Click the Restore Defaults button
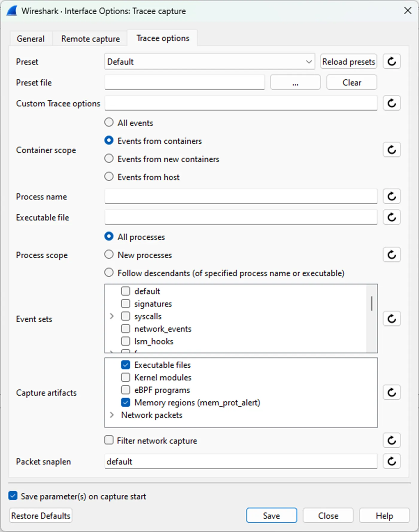Screen dimensions: 419x532 click(x=41, y=516)
